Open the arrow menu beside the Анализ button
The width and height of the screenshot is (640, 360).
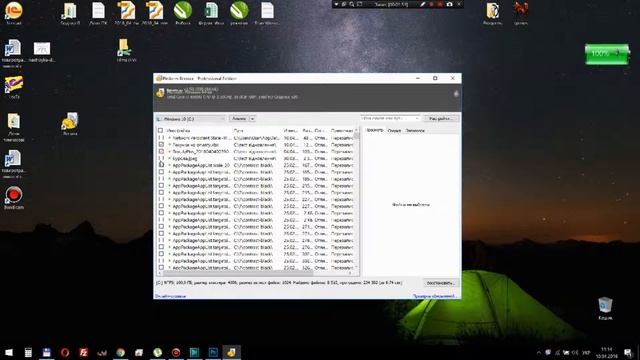click(252, 119)
